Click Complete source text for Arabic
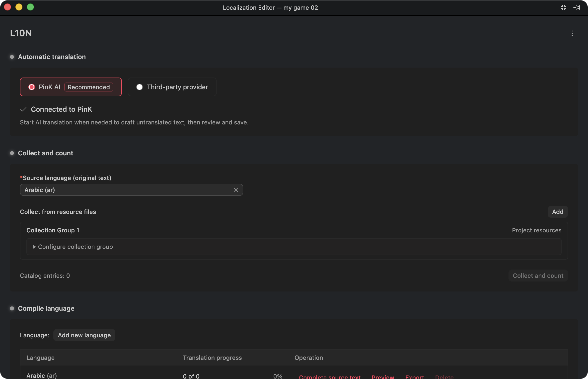The image size is (588, 379). tap(330, 377)
